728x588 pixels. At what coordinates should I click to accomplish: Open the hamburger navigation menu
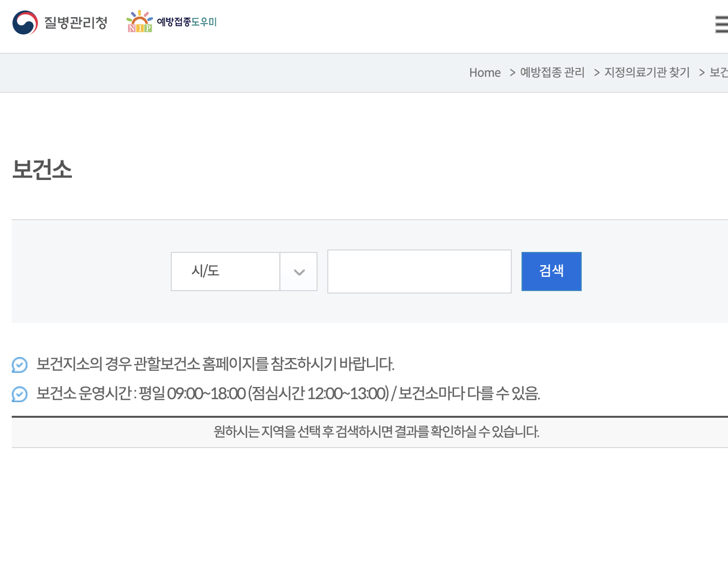coord(721,25)
